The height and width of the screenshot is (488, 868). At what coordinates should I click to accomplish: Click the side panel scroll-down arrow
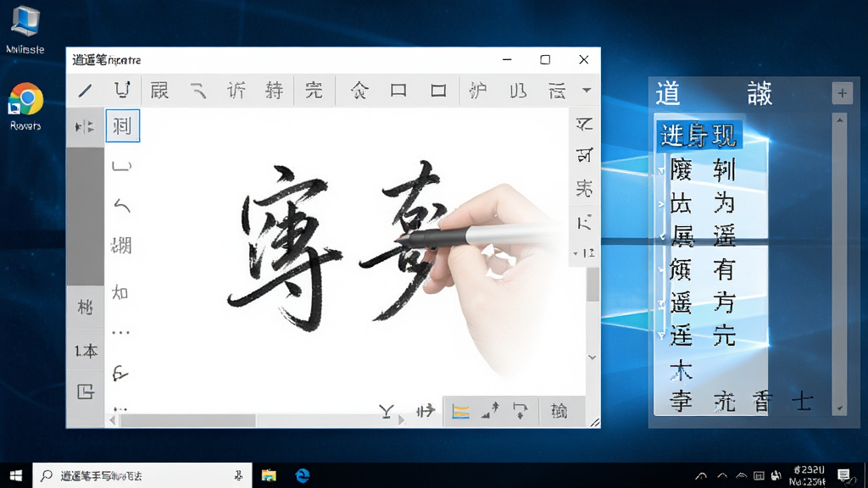tap(840, 409)
